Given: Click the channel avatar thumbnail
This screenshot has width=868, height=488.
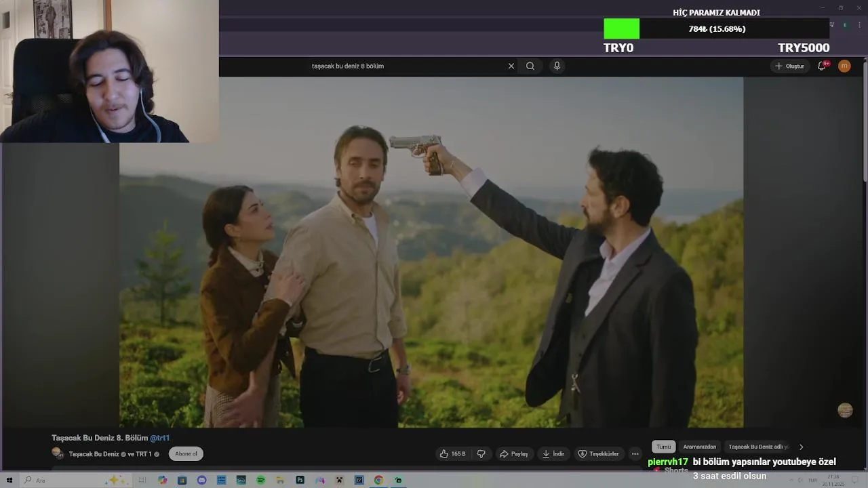Looking at the screenshot, I should (x=58, y=453).
